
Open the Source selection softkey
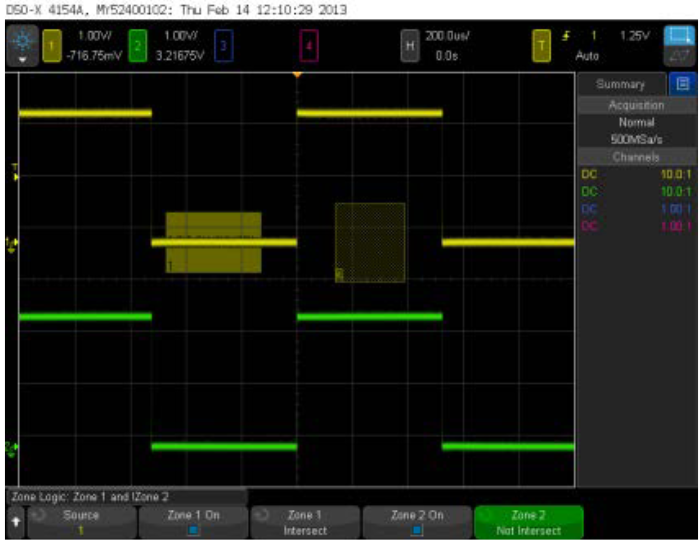pyautogui.click(x=80, y=522)
